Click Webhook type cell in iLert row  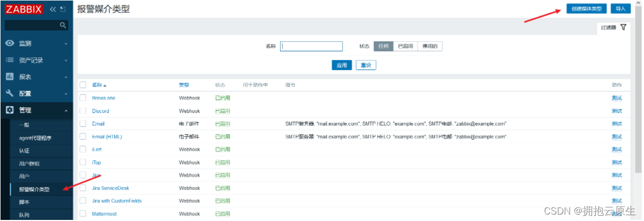coord(190,149)
